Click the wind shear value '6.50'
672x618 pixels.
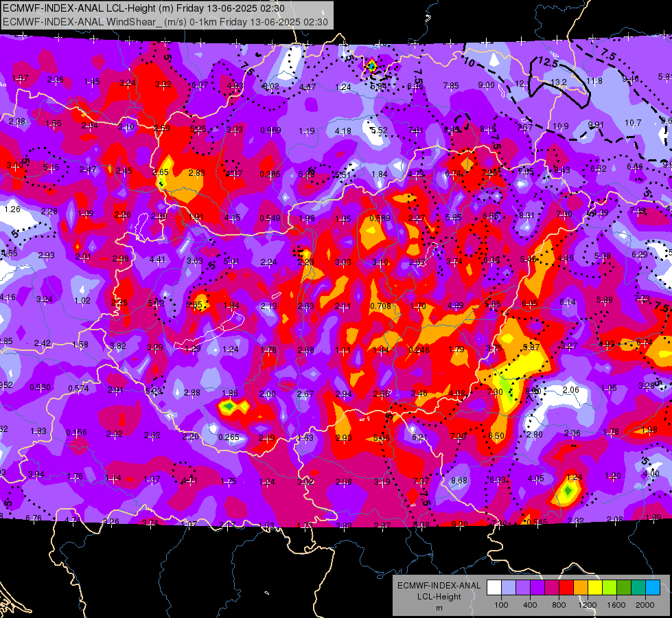[496, 436]
